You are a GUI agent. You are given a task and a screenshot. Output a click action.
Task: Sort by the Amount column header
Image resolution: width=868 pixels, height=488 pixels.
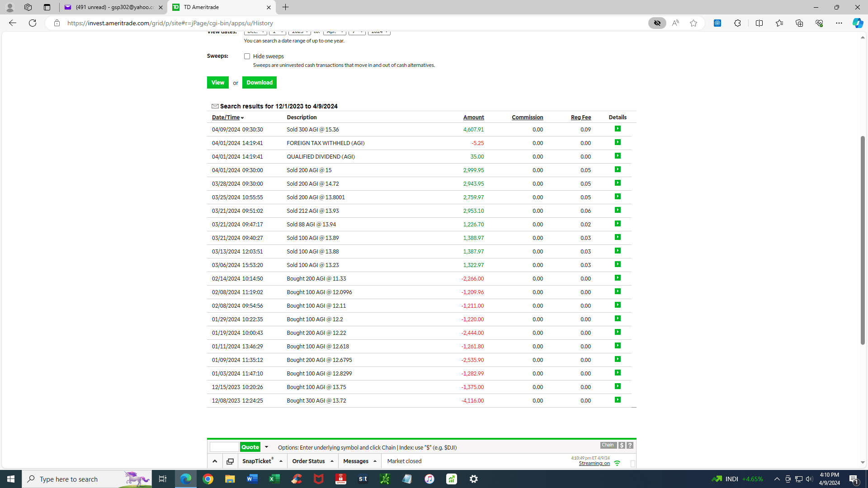click(473, 117)
